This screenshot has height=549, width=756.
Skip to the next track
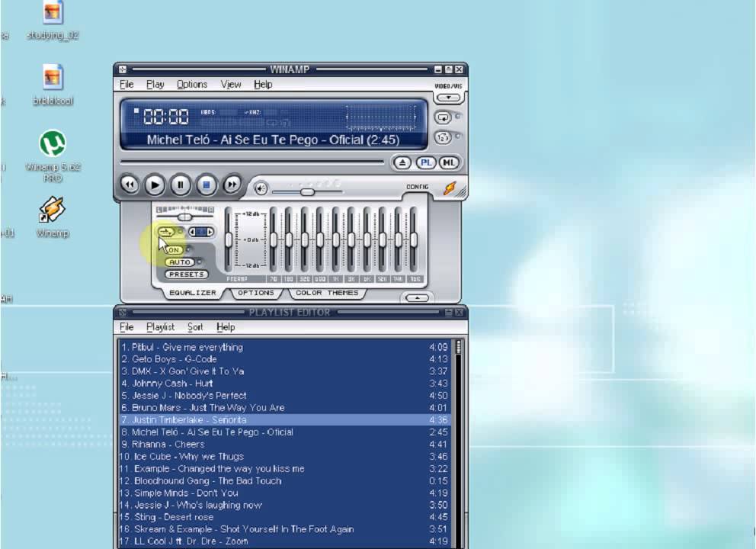pos(232,185)
